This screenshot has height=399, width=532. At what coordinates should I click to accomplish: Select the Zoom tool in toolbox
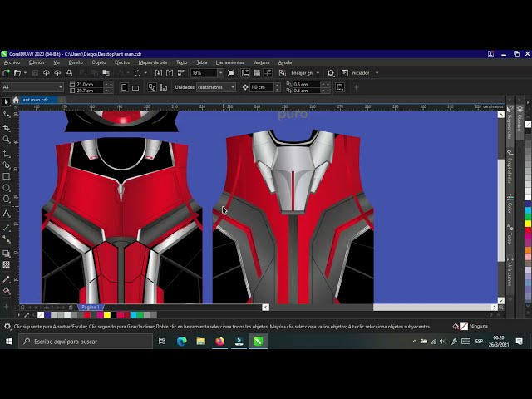[6, 140]
